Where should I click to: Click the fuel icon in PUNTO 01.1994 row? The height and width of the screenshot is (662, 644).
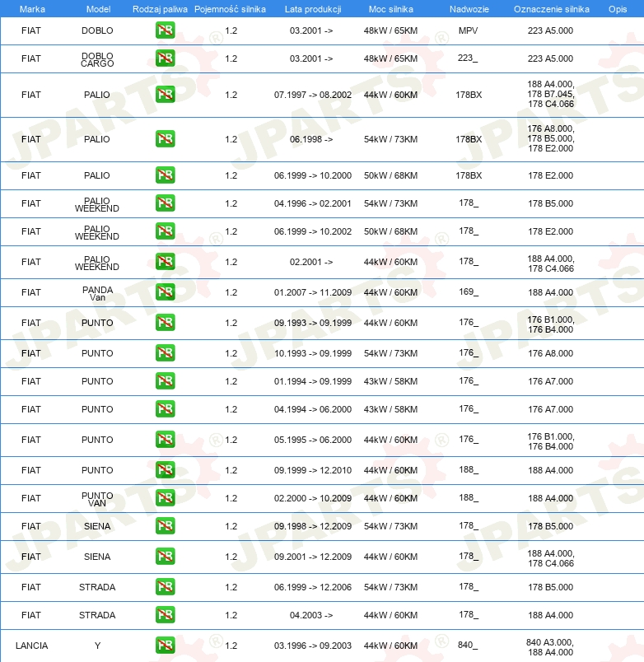click(x=165, y=381)
